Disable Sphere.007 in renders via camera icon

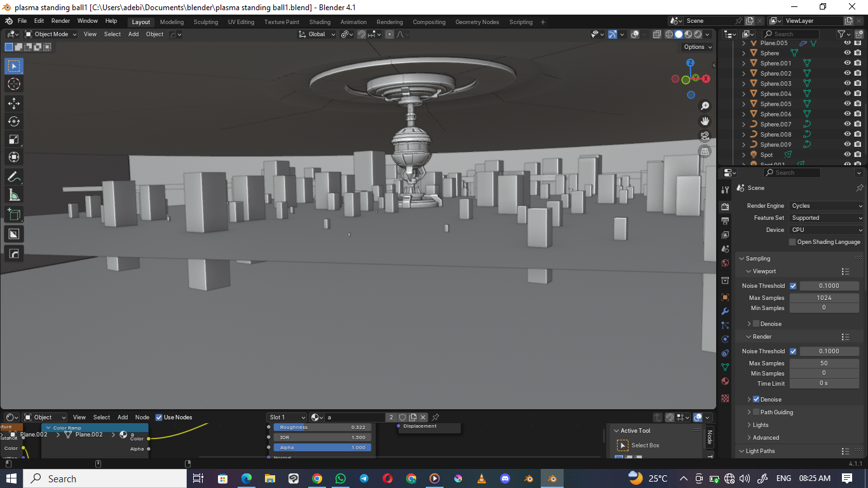(x=858, y=125)
